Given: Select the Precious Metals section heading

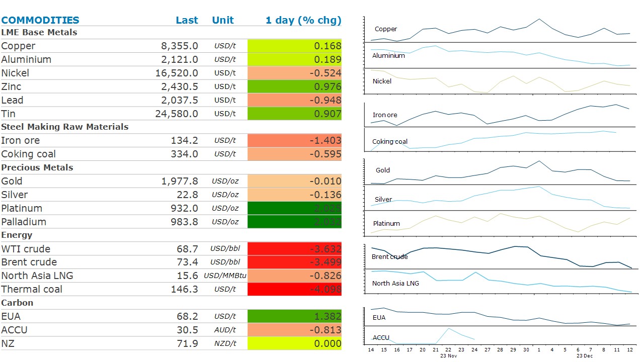Looking at the screenshot, I should [37, 167].
